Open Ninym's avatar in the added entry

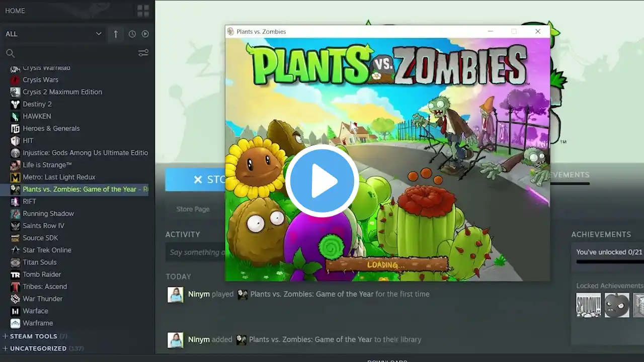[176, 340]
